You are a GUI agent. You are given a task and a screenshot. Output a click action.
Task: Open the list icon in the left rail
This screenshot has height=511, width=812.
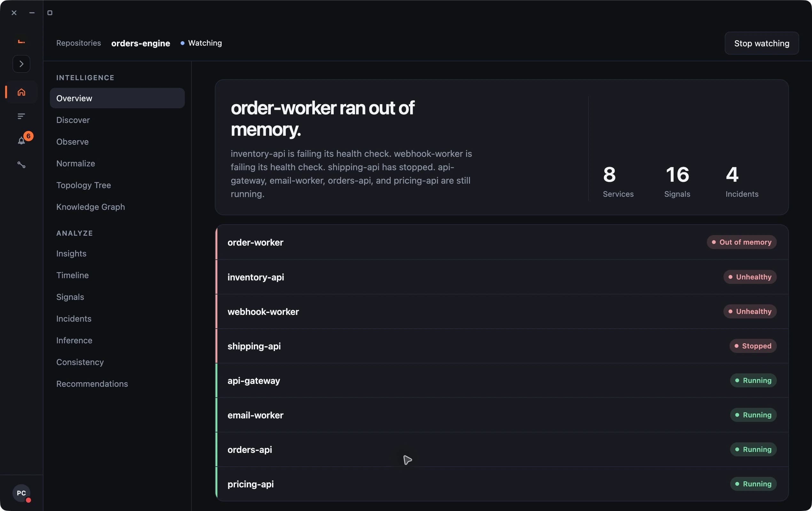pos(21,116)
